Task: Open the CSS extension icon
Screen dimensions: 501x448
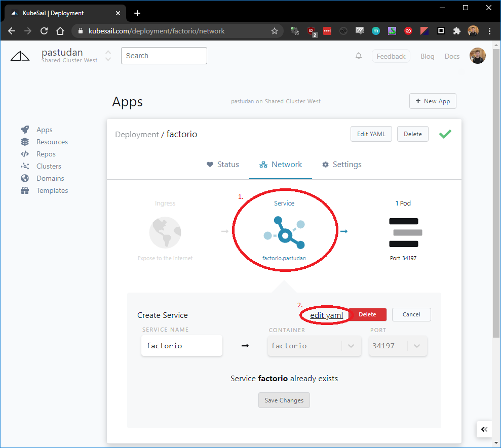Action: [x=360, y=31]
